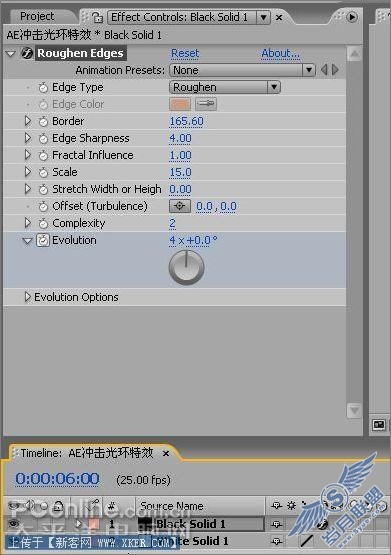This screenshot has height=555, width=391.
Task: Toggle the Border stopwatch icon
Action: click(x=43, y=121)
